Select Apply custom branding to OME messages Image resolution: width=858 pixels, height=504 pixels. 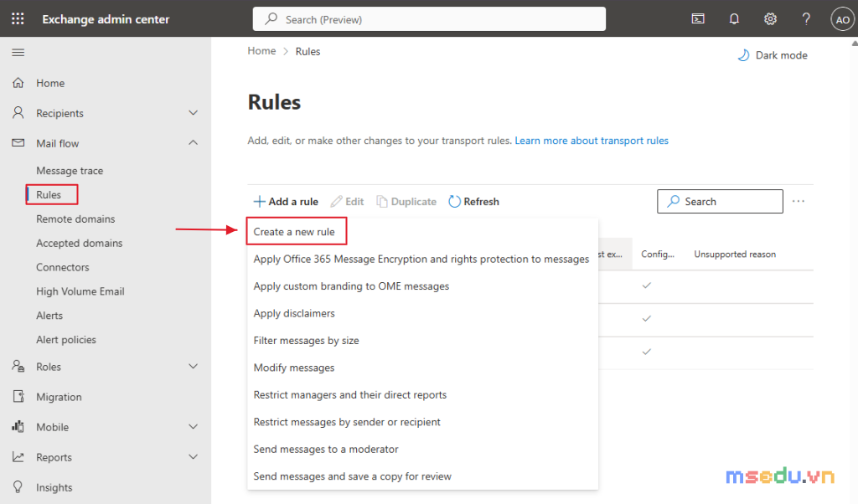(x=422, y=285)
